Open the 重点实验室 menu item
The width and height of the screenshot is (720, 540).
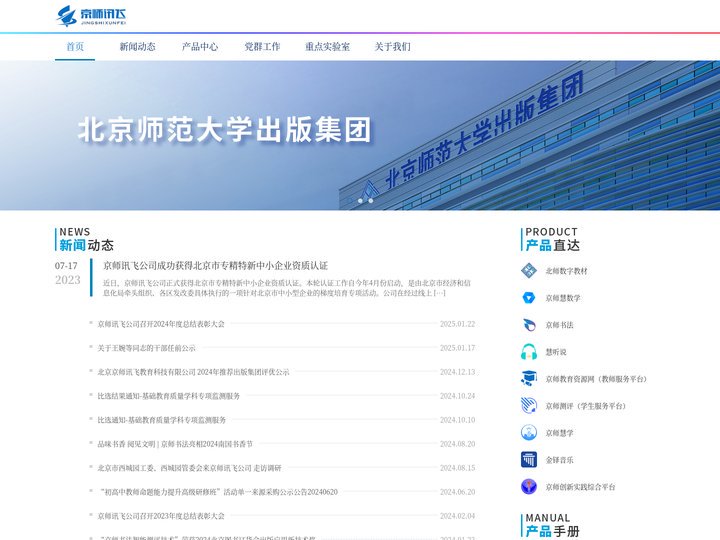point(327,46)
